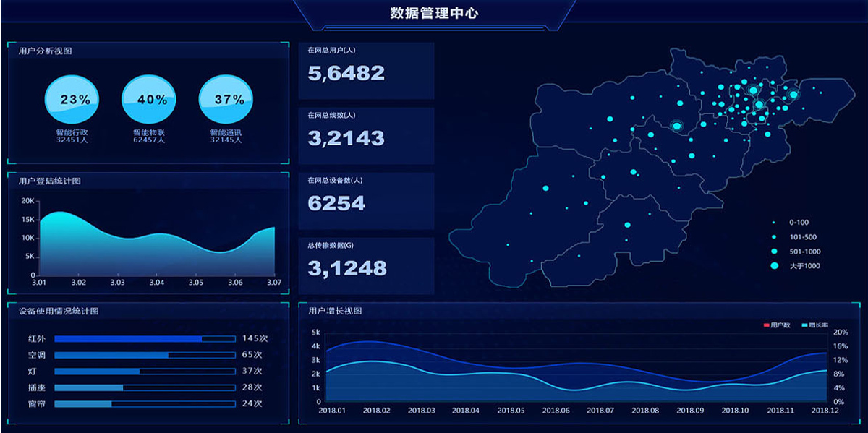The image size is (868, 433).
Task: Select the 数据管理中心 title tab
Action: pyautogui.click(x=433, y=12)
